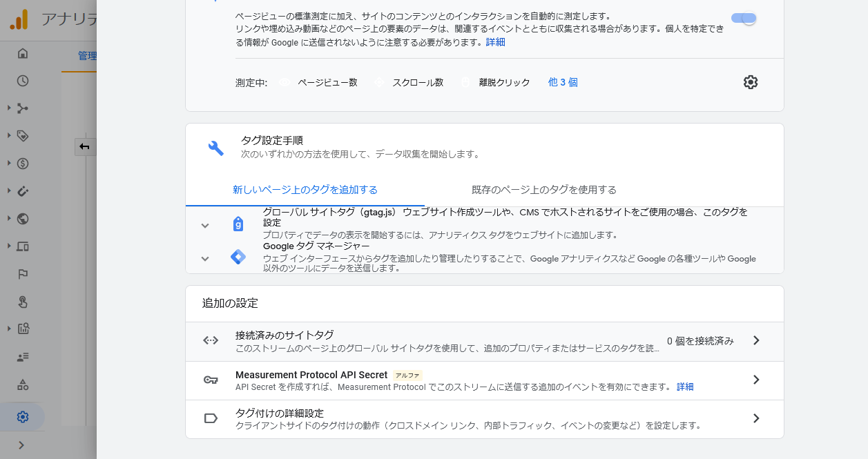Screen dimensions: 868x459
Task: Open the 詳細 link in enhanced measurement description
Action: point(495,42)
